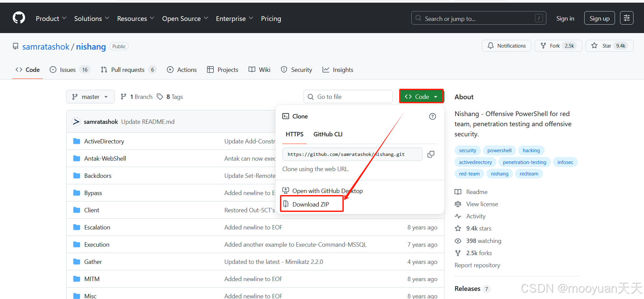Star the nishang repository
The width and height of the screenshot is (644, 299).
point(610,46)
